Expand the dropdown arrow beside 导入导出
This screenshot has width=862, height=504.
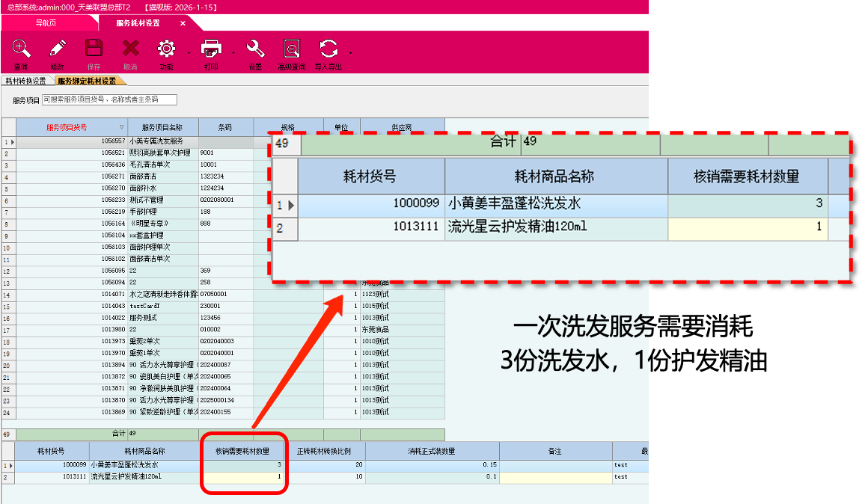click(x=350, y=53)
